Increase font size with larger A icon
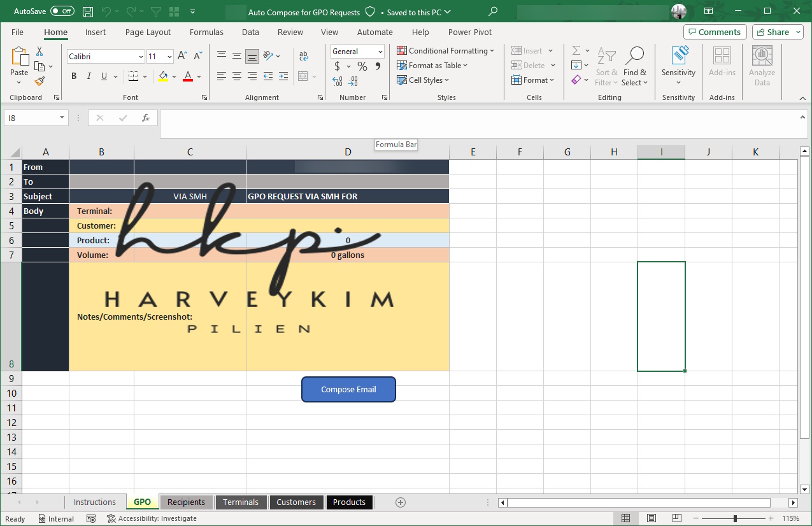 click(182, 56)
